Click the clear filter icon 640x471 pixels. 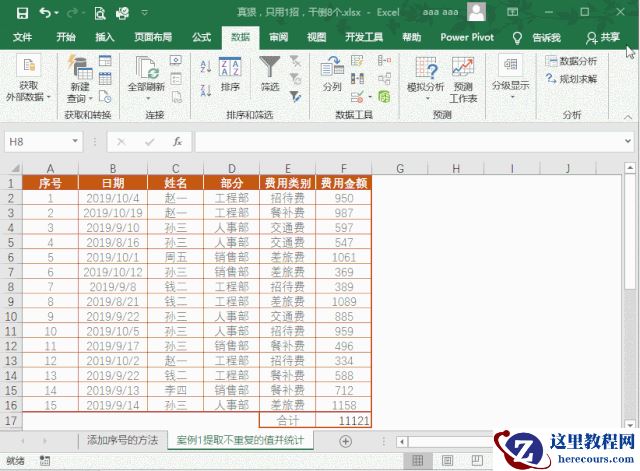coord(295,61)
